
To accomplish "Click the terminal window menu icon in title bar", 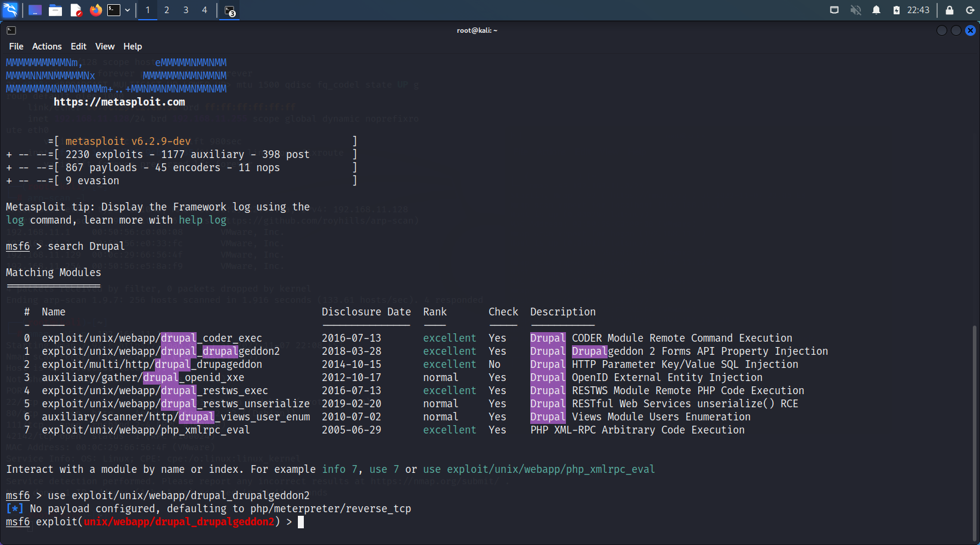I will (x=11, y=30).
